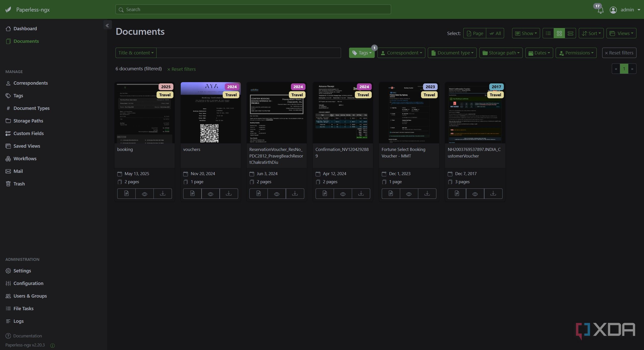Viewport: 644px width, 350px height.
Task: Go to next page arrow
Action: coord(632,69)
